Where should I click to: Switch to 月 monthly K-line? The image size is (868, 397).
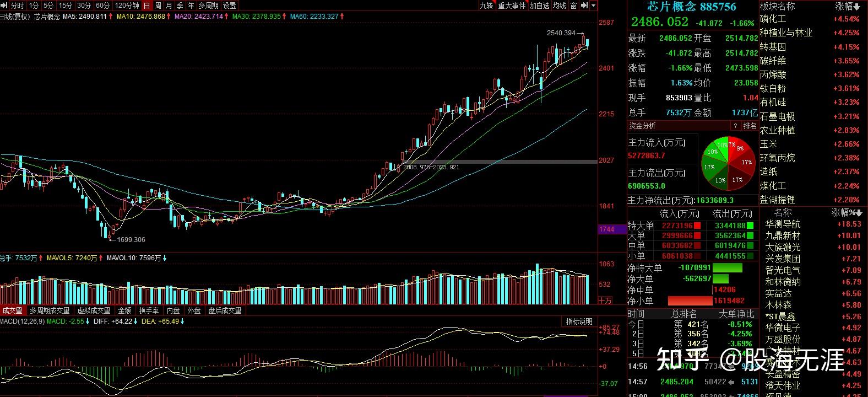pyautogui.click(x=169, y=6)
